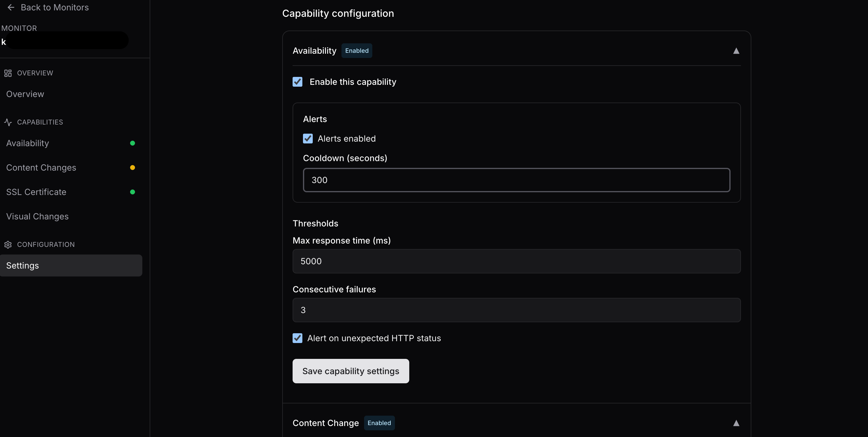Screen dimensions: 868x437
Task: Click the green status dot next to Availability
Action: coord(133,143)
